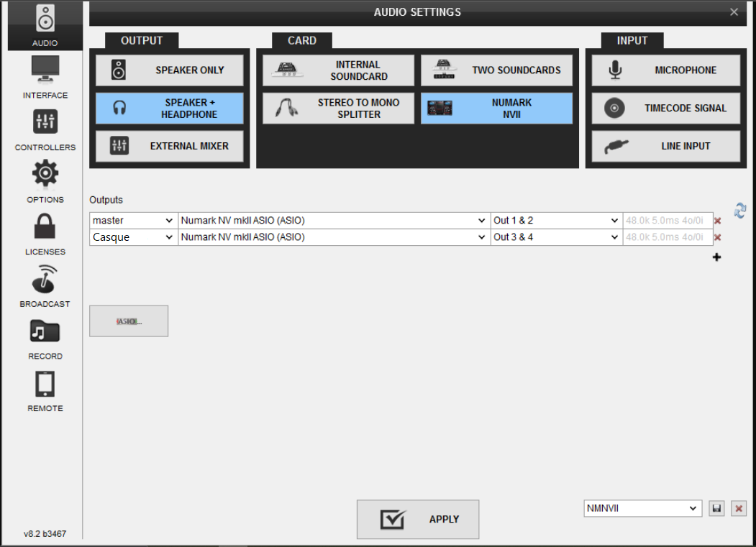
Task: Click the master row latency info text
Action: point(665,221)
